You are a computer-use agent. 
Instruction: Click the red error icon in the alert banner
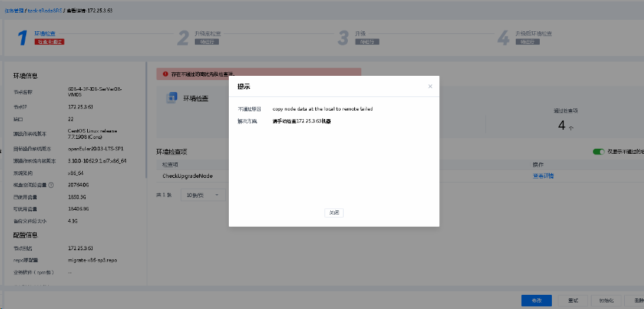165,73
